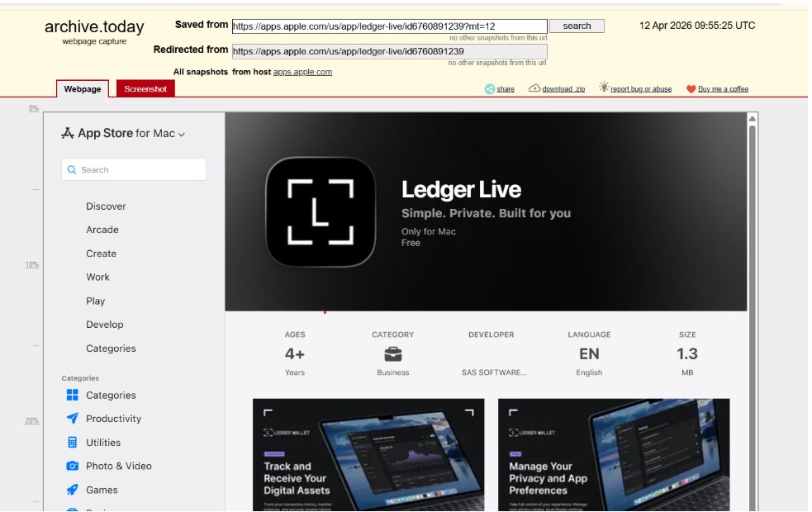The image size is (812, 512).
Task: Open Photo & Video camera icon category
Action: pyautogui.click(x=73, y=466)
